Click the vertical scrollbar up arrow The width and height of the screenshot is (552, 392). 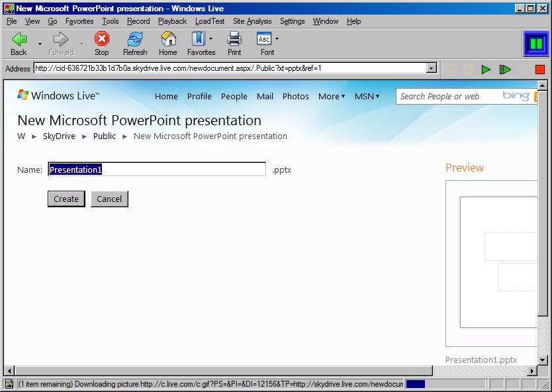(x=542, y=85)
